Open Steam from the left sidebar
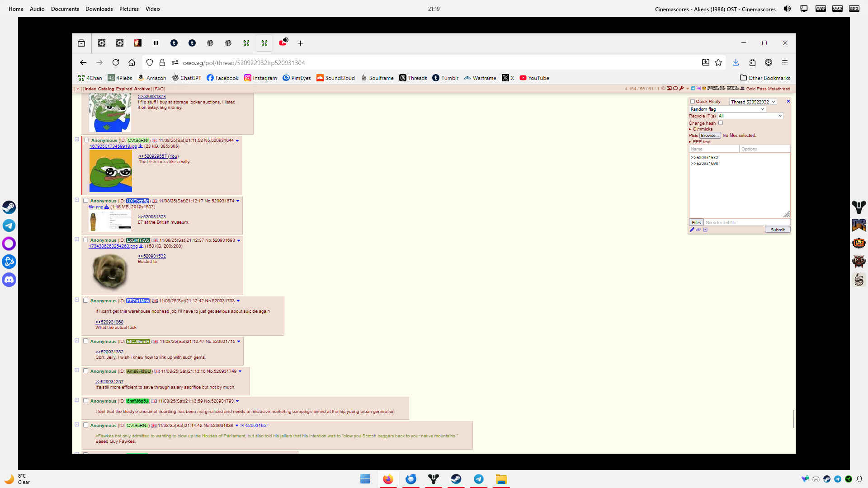 (x=9, y=207)
